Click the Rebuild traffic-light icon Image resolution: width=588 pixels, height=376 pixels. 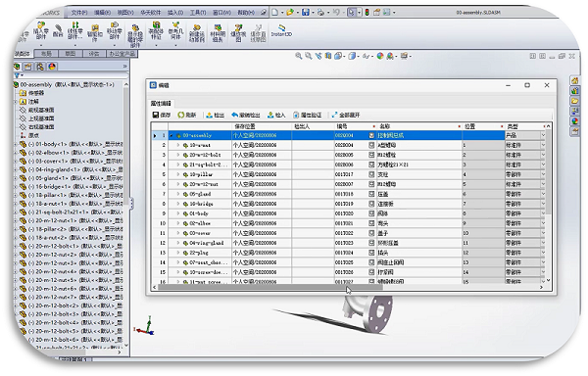[x=367, y=13]
